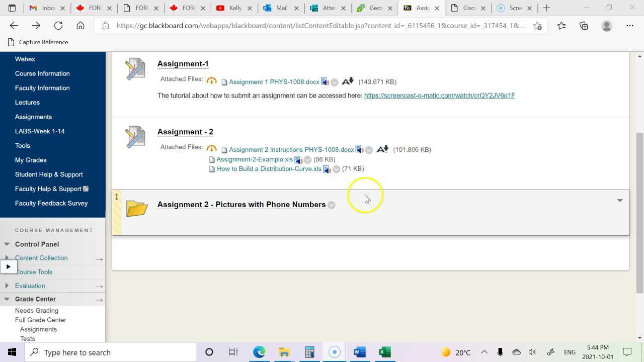Screen dimensions: 644x362
Task: Open the yellow folder icon for Assignment 2 Pictures
Action: [x=136, y=209]
